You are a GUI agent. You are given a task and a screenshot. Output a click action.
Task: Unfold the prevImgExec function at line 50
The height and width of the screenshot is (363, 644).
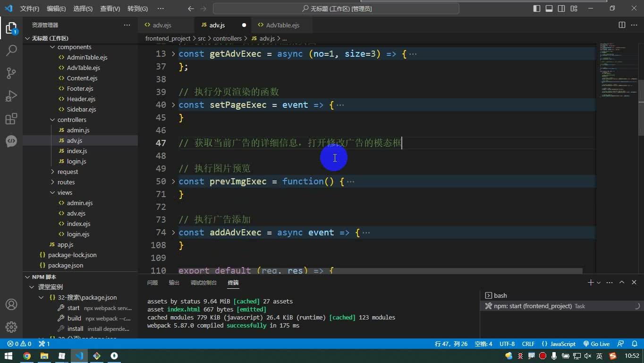coord(173,181)
